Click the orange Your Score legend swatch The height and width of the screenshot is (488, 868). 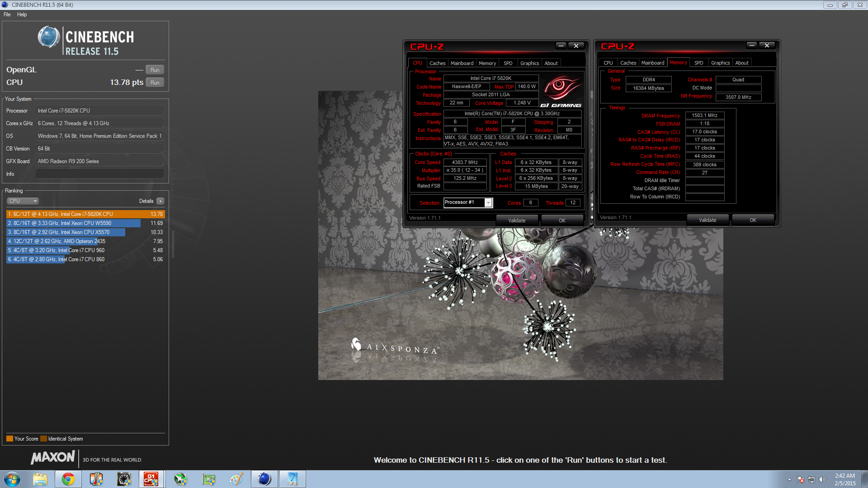(x=9, y=439)
